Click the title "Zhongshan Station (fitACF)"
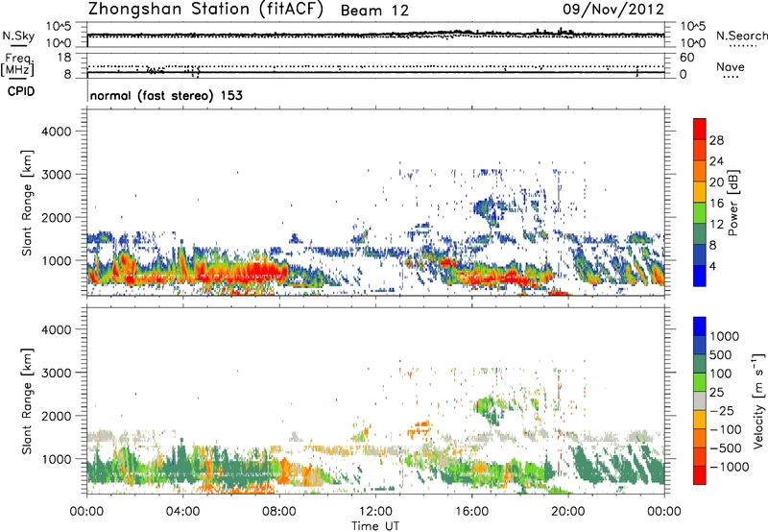The image size is (768, 532). 205,9
